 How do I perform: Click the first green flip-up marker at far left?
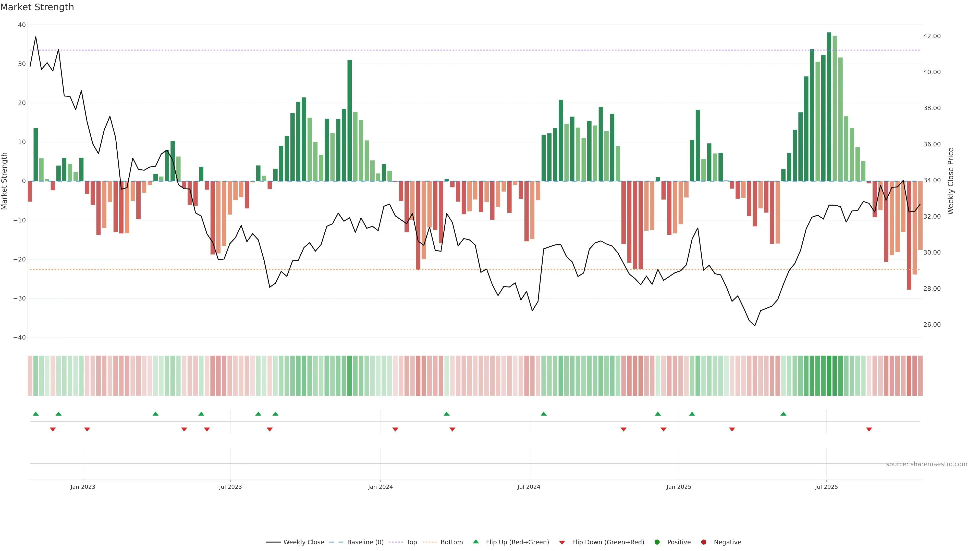[x=36, y=414]
